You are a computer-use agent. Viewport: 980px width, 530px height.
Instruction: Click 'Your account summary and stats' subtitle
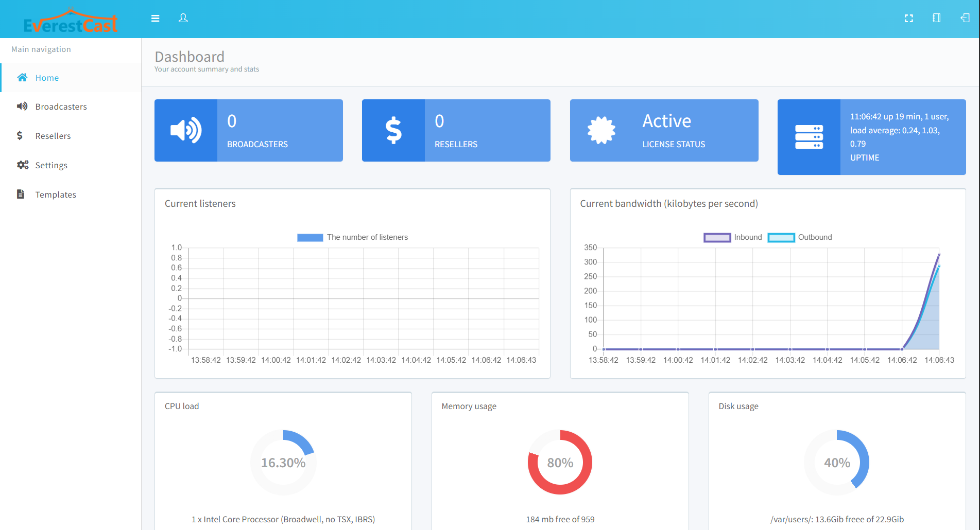[207, 69]
